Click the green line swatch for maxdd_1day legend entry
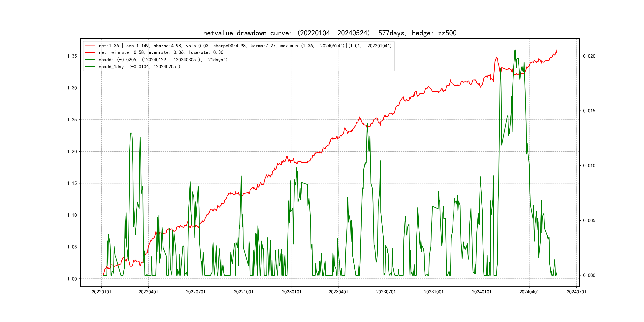 90,67
